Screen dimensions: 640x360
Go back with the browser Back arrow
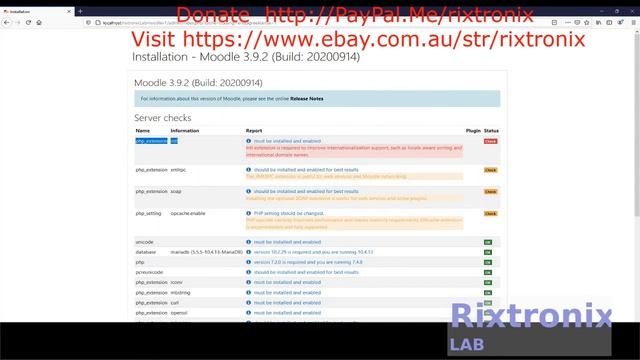point(7,22)
